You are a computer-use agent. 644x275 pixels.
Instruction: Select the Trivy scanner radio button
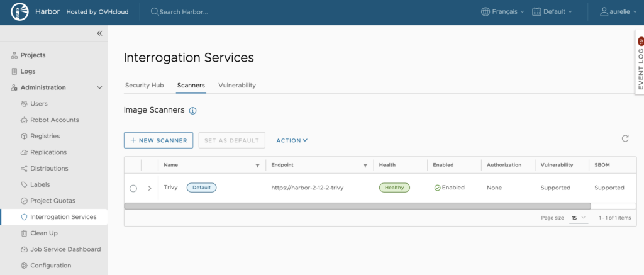pyautogui.click(x=133, y=188)
